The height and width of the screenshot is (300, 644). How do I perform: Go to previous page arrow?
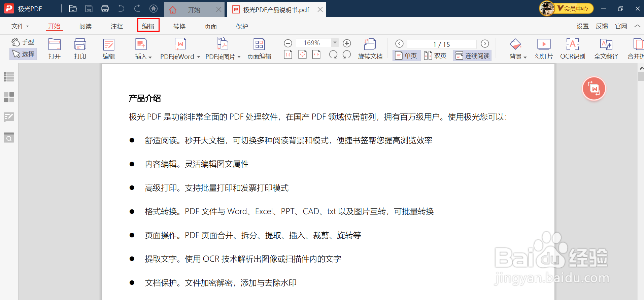coord(399,43)
